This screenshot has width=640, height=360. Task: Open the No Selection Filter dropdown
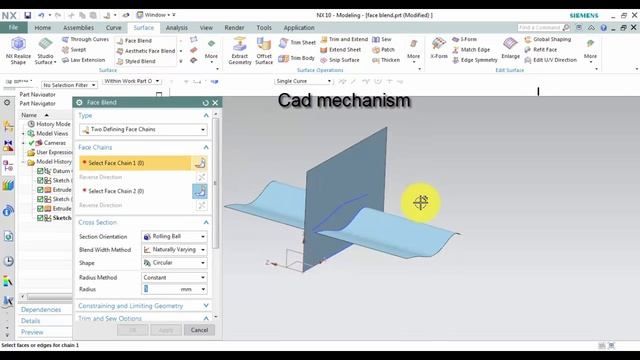pos(69,85)
